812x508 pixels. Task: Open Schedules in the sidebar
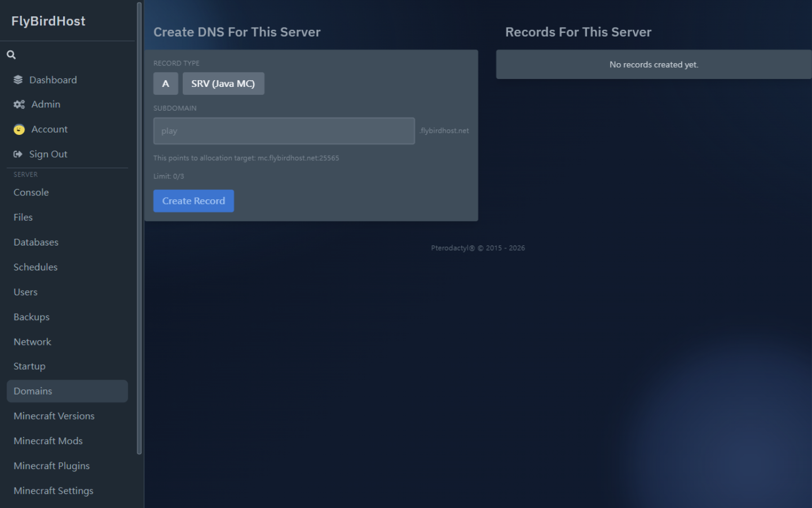coord(67,267)
